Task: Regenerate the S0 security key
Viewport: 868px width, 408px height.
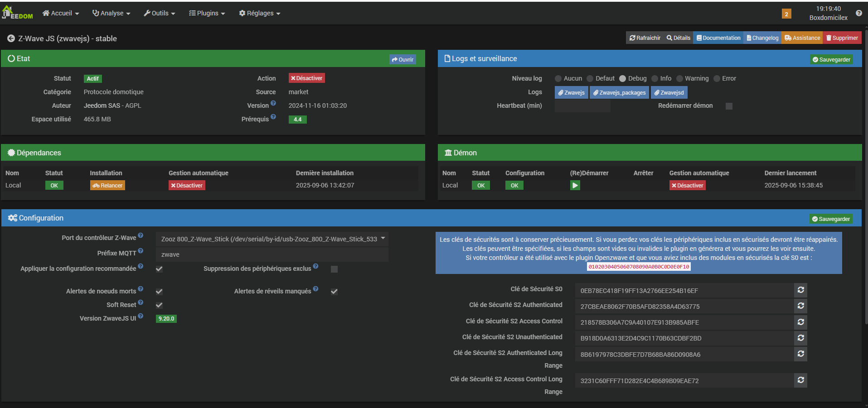Action: (x=800, y=290)
